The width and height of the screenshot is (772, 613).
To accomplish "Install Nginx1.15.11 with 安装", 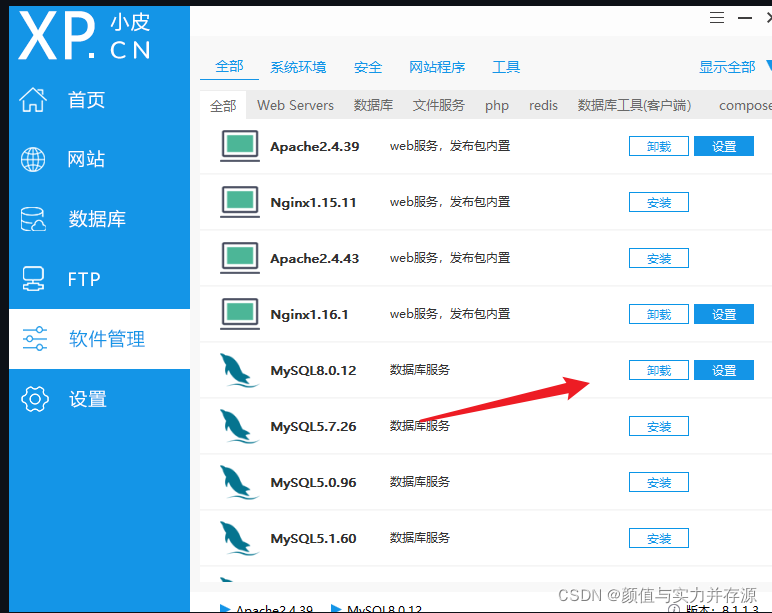I will pos(659,202).
